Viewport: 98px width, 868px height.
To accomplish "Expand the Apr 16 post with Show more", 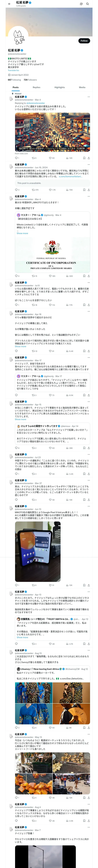I will point(20,346).
